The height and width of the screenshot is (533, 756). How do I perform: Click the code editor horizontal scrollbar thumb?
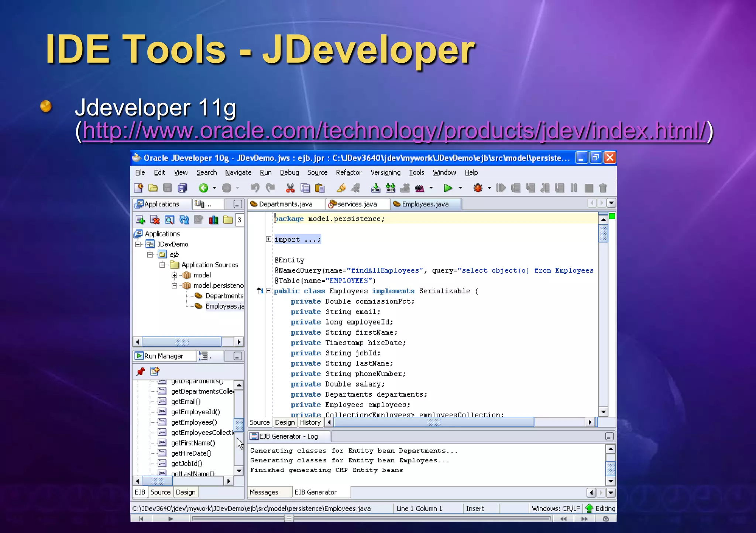click(434, 422)
